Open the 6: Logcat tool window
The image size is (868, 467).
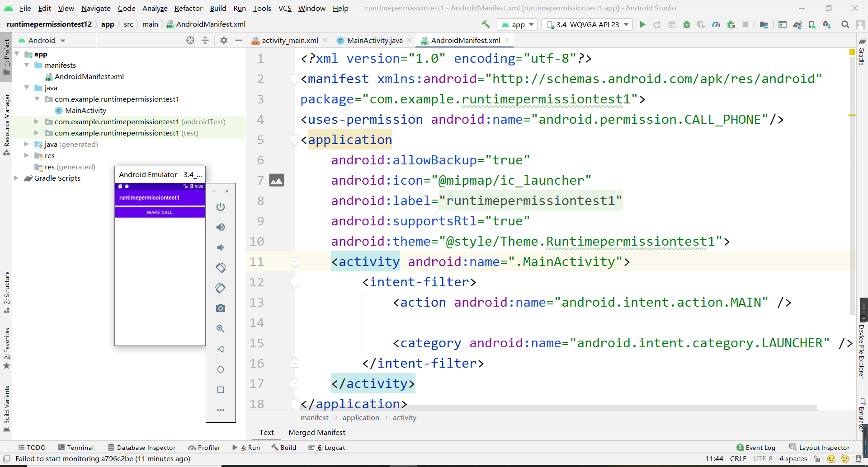[x=326, y=448]
